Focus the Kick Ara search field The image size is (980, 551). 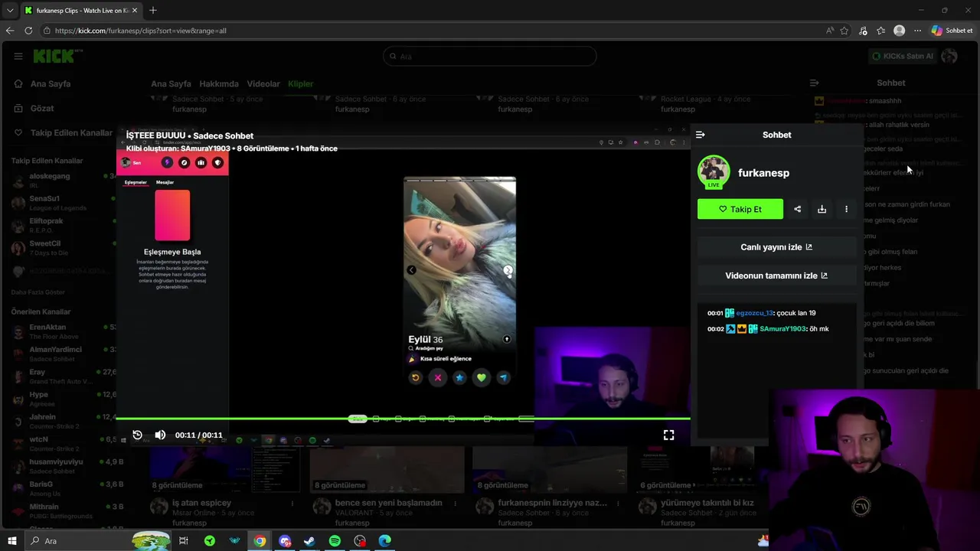point(489,56)
